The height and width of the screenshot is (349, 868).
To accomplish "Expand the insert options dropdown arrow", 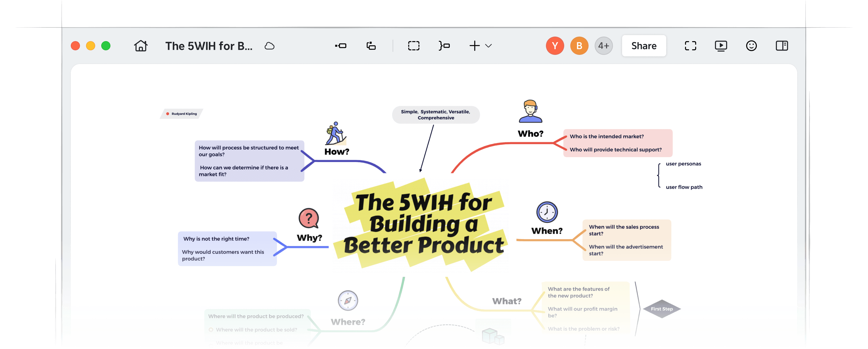I will (x=489, y=45).
